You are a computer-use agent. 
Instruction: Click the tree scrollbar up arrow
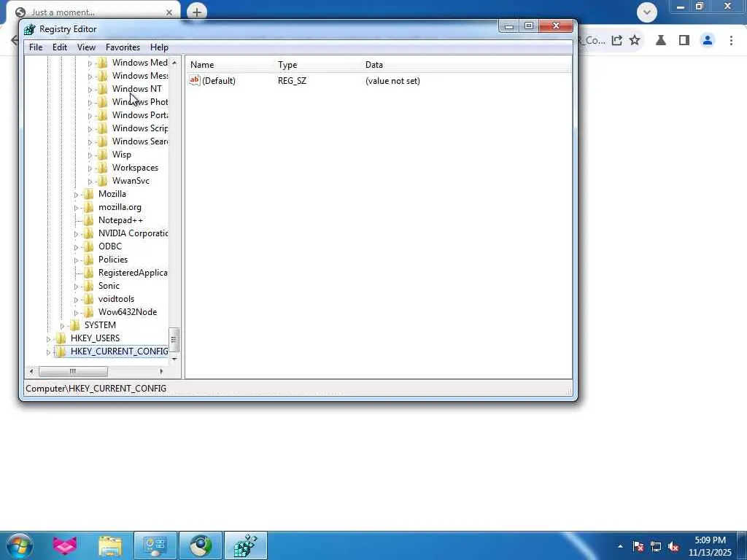tap(174, 63)
